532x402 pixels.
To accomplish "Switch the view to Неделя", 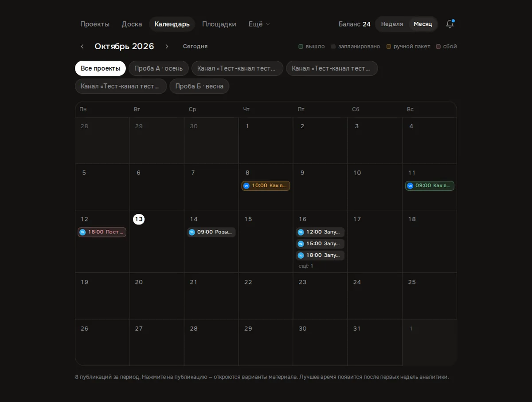I will 392,24.
